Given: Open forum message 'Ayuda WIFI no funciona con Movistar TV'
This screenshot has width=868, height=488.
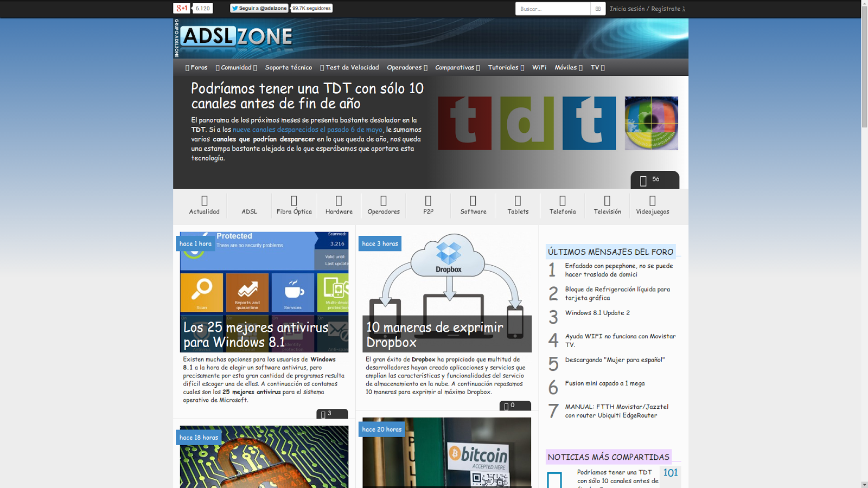Looking at the screenshot, I should click(621, 341).
